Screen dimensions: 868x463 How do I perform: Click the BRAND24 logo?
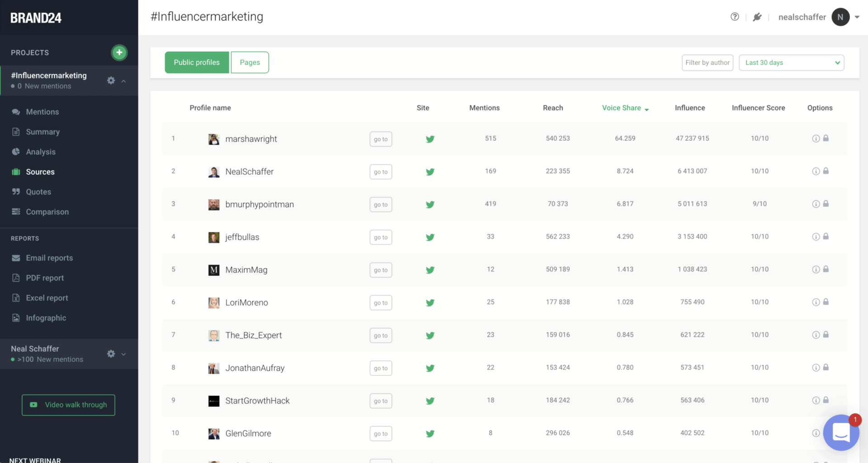(x=36, y=18)
